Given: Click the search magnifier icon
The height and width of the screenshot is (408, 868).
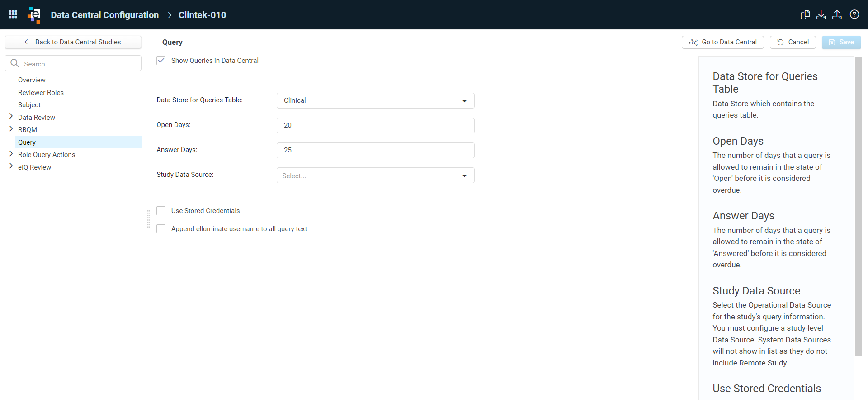Looking at the screenshot, I should coord(14,63).
